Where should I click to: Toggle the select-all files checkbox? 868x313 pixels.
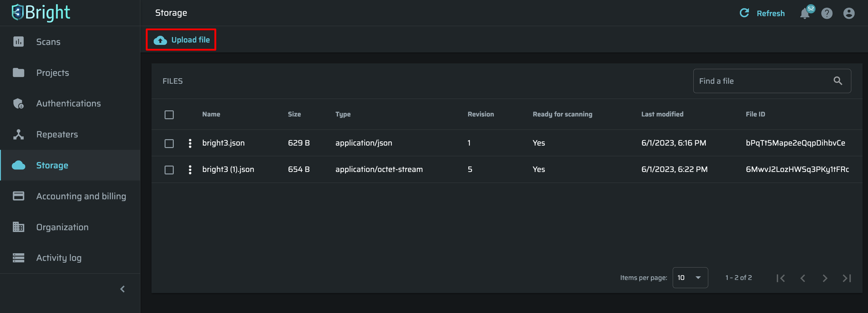point(169,115)
